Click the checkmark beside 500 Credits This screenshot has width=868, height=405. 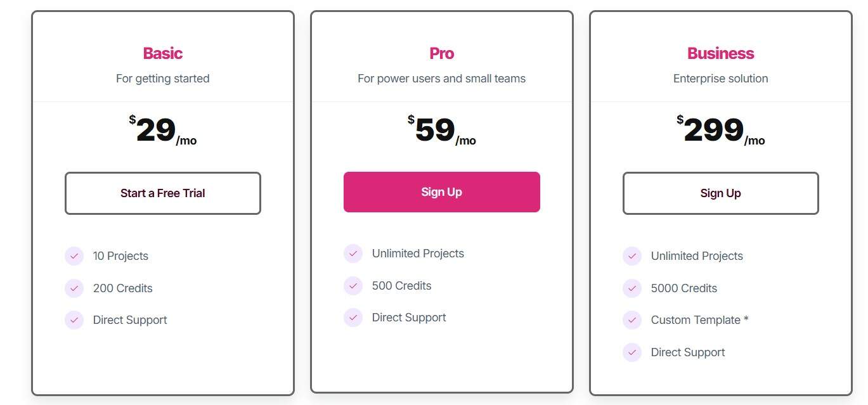[353, 286]
